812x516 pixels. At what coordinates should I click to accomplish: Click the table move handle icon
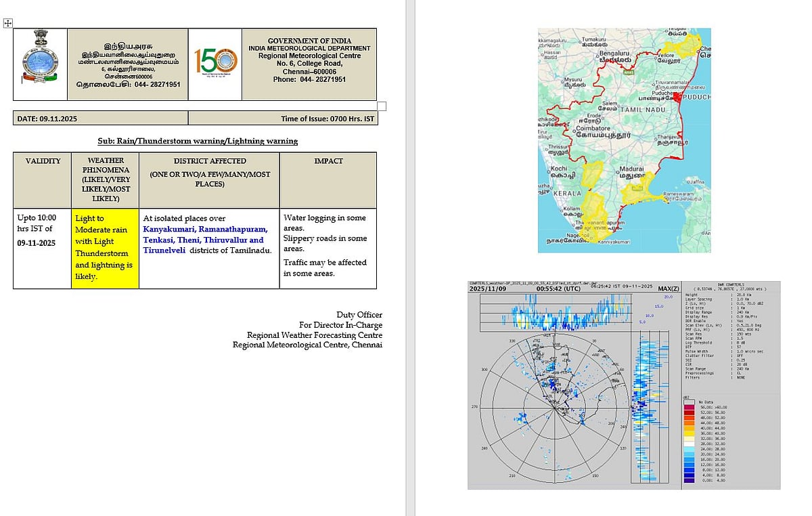[x=7, y=23]
